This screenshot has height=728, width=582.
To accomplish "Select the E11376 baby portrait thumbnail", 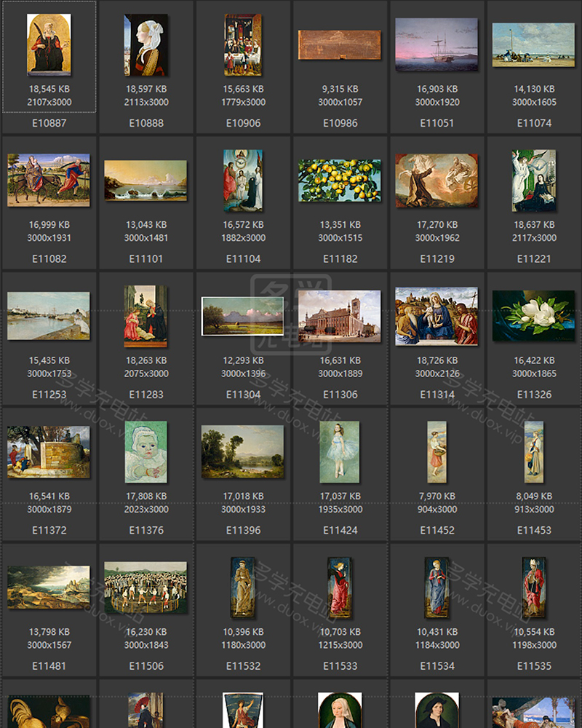I will [x=145, y=451].
